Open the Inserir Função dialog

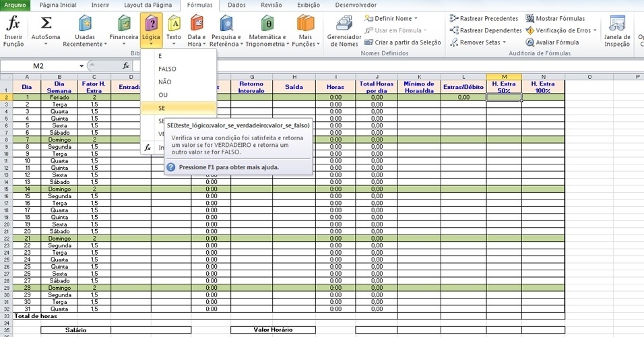pyautogui.click(x=13, y=31)
